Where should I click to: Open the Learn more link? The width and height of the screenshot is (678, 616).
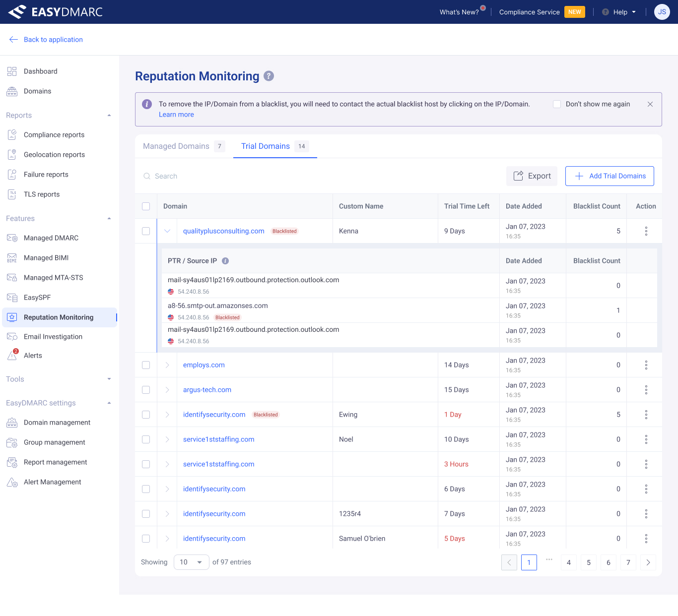pos(176,115)
